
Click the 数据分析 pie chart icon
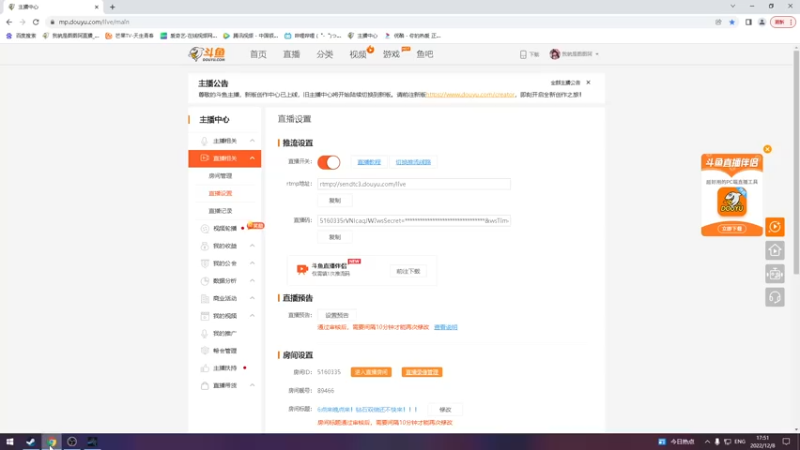tap(205, 281)
